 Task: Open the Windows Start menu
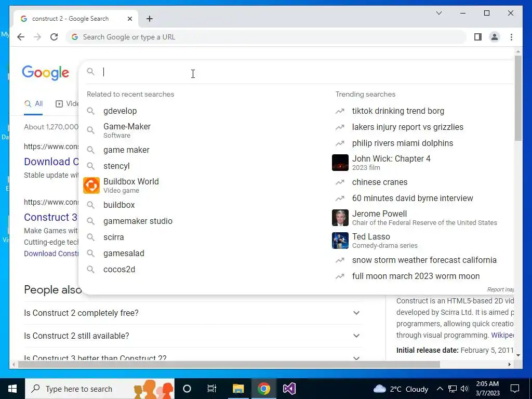coord(12,389)
